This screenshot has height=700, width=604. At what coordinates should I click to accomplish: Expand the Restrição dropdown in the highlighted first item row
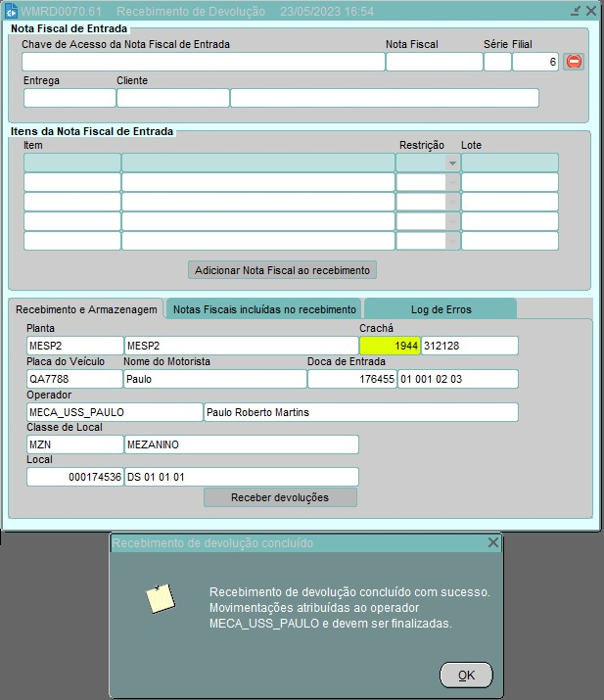(x=452, y=163)
